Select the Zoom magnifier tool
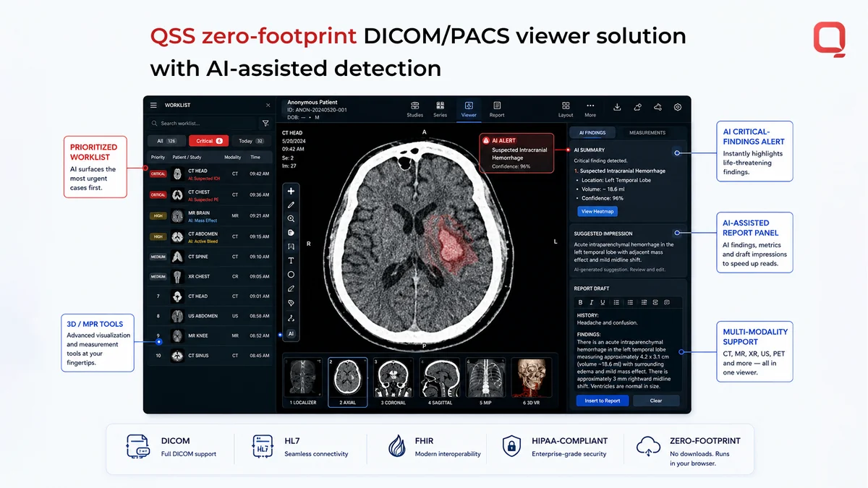Image resolution: width=868 pixels, height=488 pixels. (x=291, y=219)
